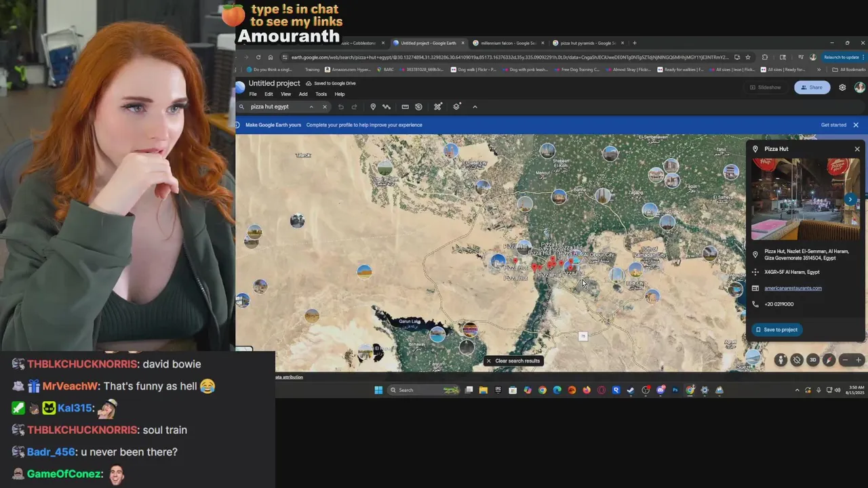Screen dimensions: 868x488
Task: Click 'Relaunch to update' Chrome button
Action: (x=842, y=58)
